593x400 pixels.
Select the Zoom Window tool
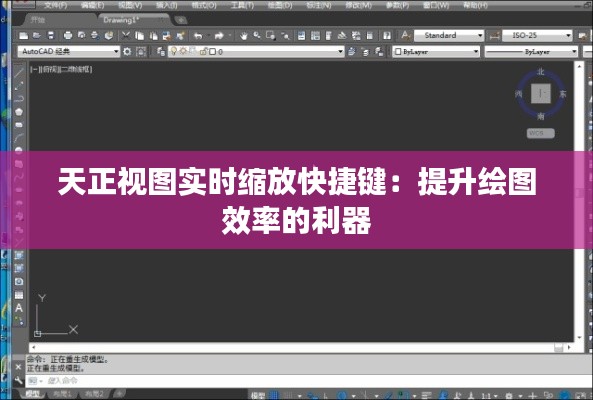(x=270, y=36)
